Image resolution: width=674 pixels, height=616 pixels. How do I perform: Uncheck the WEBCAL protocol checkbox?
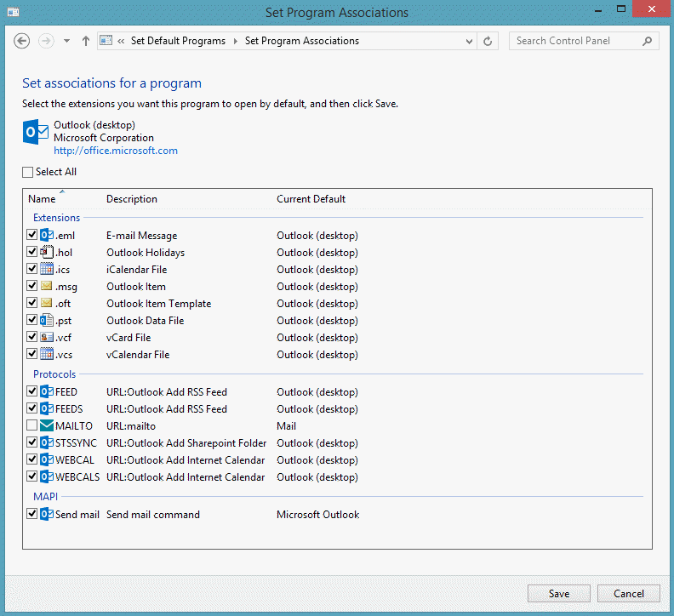(x=31, y=459)
